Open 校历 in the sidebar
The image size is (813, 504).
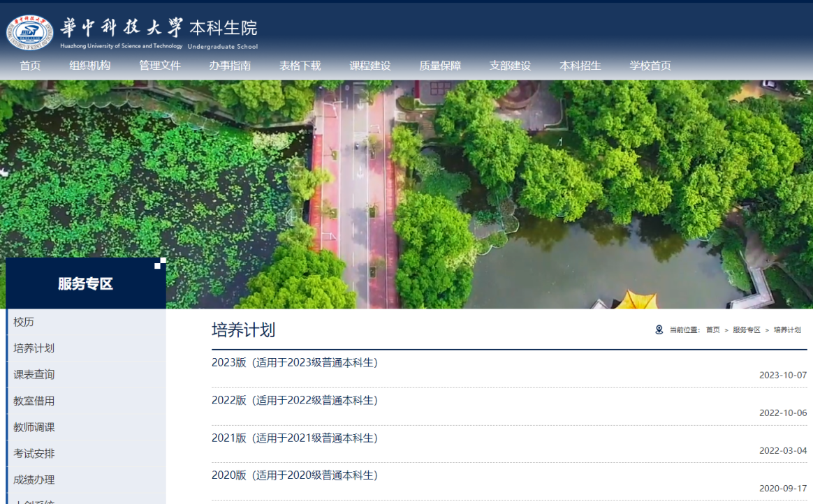click(24, 322)
